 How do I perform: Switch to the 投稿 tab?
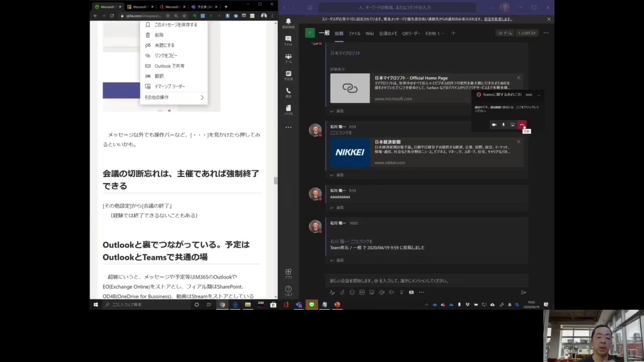(339, 33)
